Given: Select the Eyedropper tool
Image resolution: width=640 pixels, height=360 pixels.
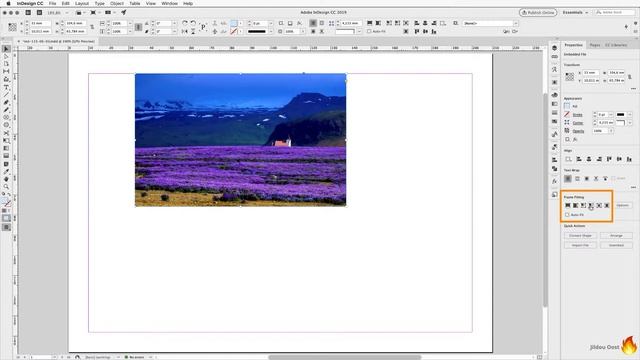Looking at the screenshot, I should (6, 171).
